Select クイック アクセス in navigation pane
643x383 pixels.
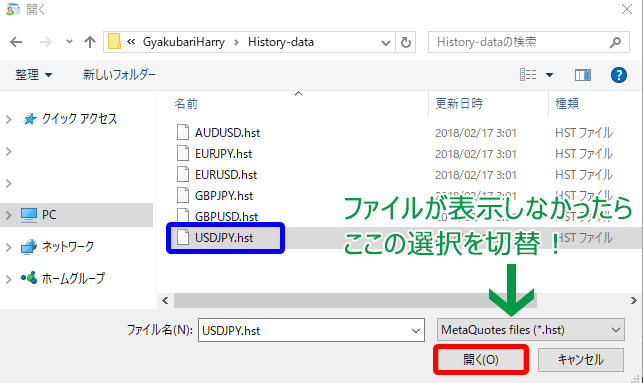[x=80, y=119]
